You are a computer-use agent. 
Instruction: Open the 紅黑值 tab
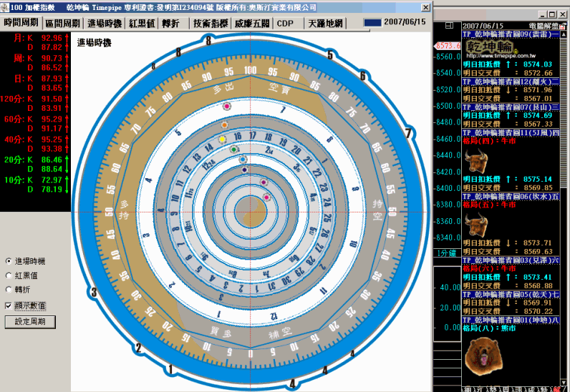point(142,24)
